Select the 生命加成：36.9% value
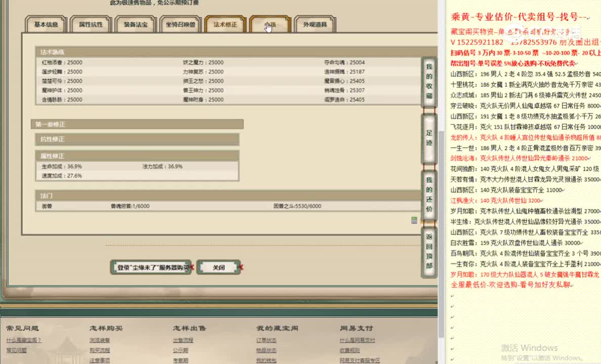This screenshot has width=601, height=364. [62, 166]
